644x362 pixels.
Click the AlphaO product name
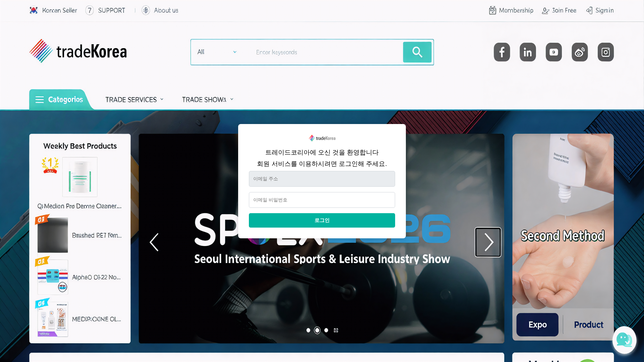(96, 277)
